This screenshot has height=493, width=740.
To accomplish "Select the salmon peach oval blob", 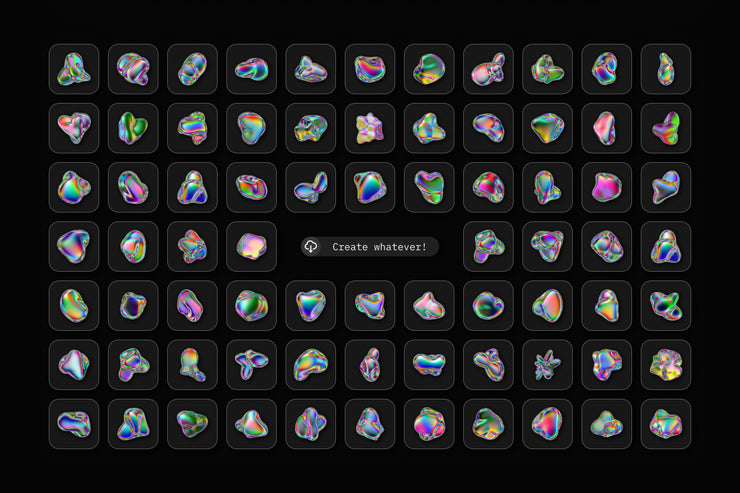I will coord(547,305).
